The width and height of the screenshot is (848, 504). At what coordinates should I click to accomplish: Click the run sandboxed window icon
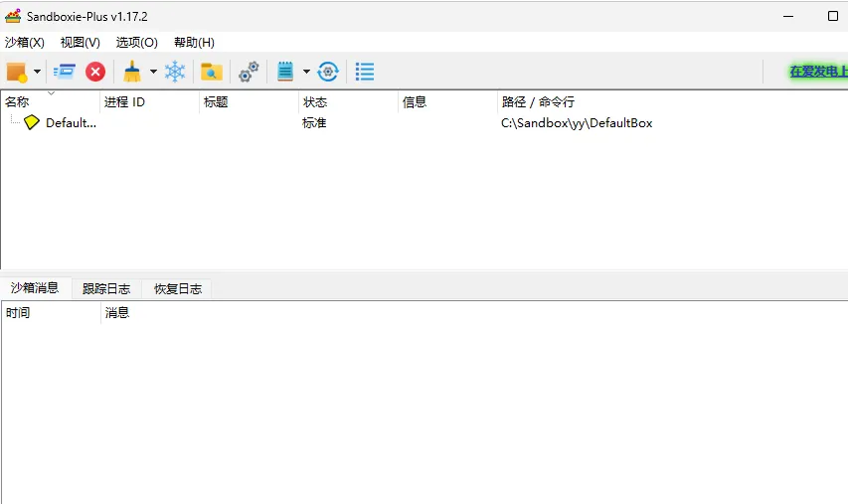pyautogui.click(x=65, y=72)
